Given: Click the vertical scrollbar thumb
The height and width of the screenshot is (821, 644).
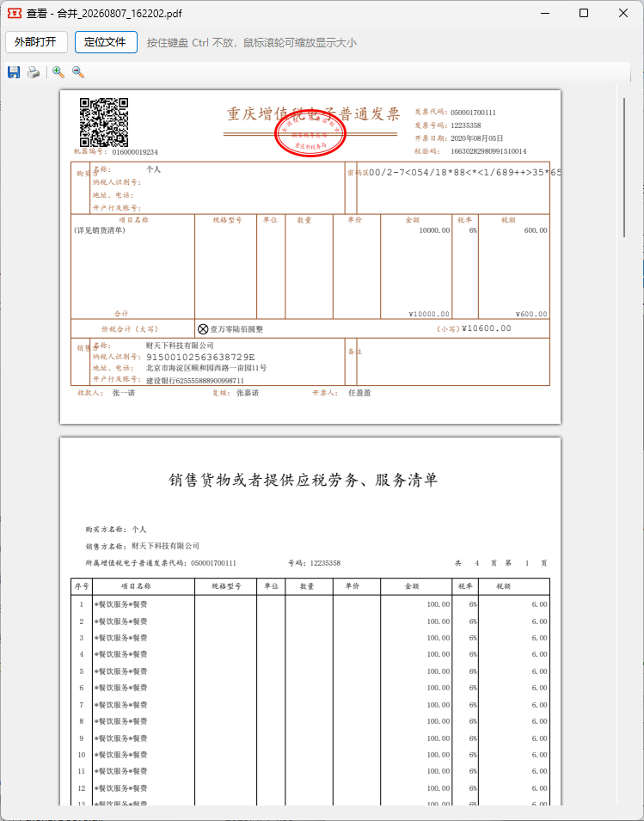Looking at the screenshot, I should pos(624,168).
